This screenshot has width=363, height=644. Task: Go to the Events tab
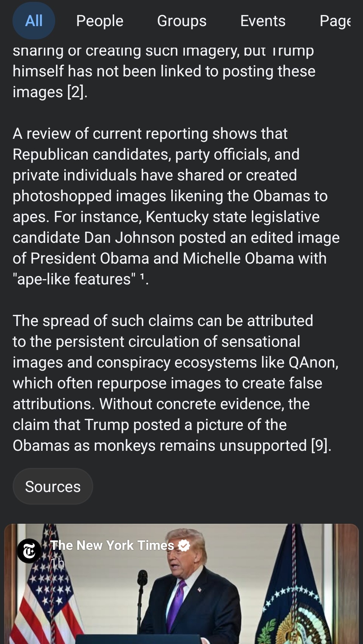pyautogui.click(x=263, y=21)
